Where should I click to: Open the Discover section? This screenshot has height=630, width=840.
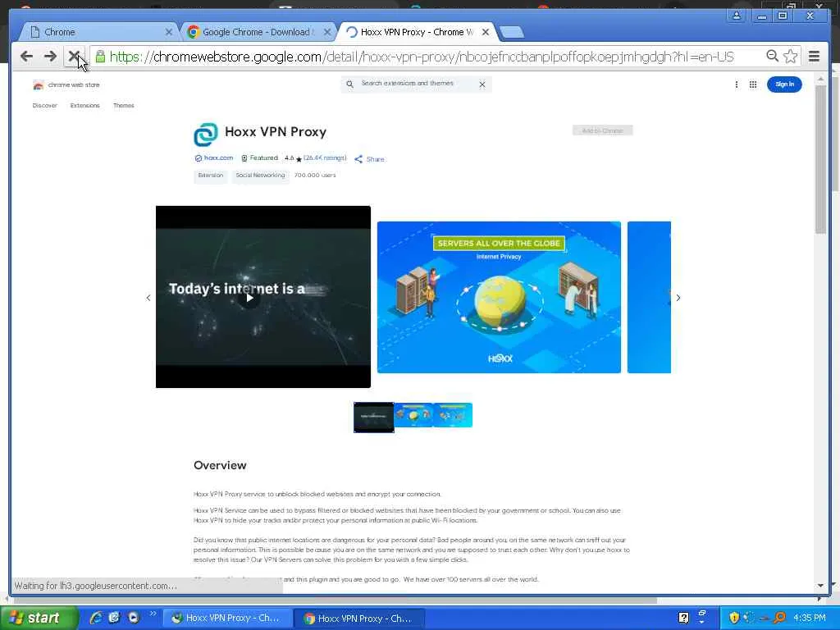(x=44, y=106)
